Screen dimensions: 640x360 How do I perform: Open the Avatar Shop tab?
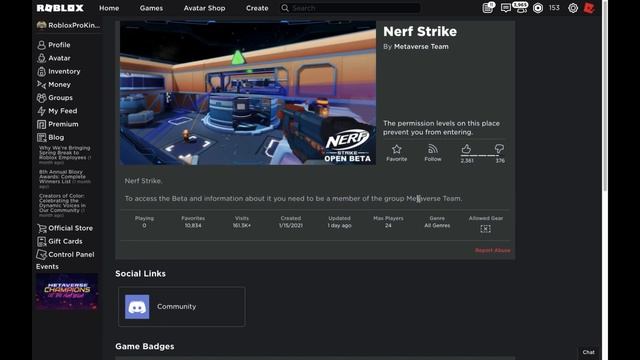pyautogui.click(x=204, y=8)
